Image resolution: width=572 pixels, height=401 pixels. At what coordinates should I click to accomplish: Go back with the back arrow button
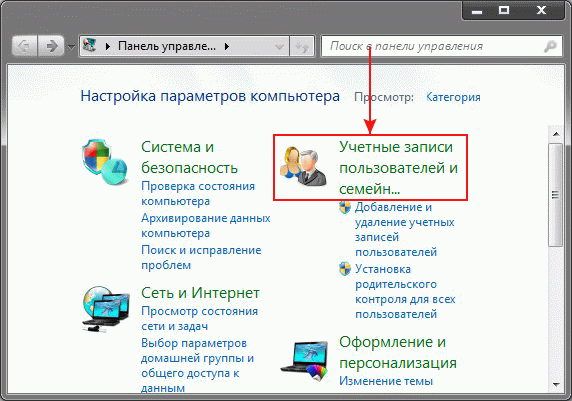point(24,46)
